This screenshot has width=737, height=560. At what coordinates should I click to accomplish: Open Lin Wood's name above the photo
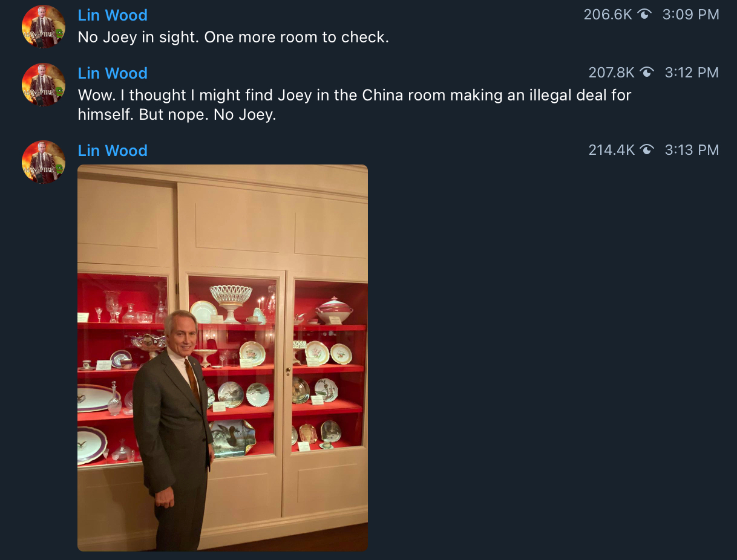(113, 151)
